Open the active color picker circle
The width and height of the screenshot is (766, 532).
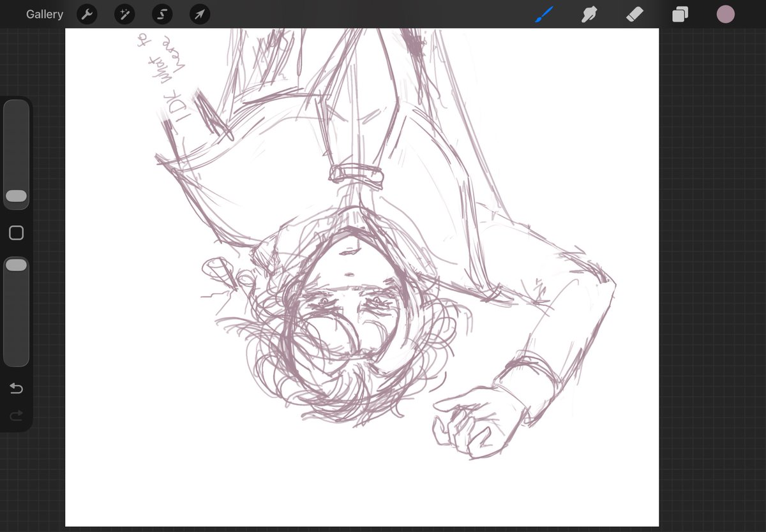[726, 14]
